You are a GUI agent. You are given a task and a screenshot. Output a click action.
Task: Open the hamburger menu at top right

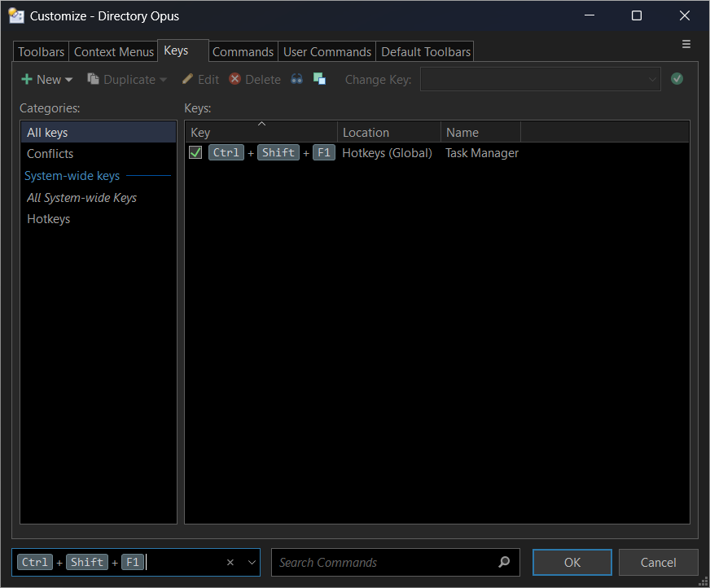pyautogui.click(x=686, y=44)
